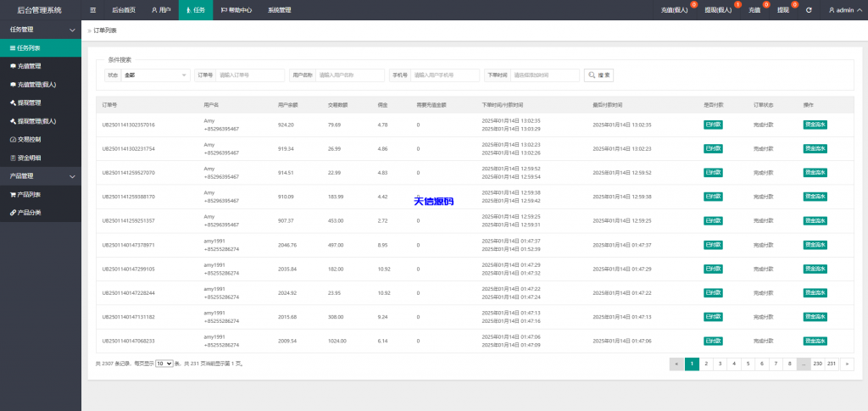The height and width of the screenshot is (411, 868).
Task: Go to pagination page 3
Action: [x=720, y=364]
